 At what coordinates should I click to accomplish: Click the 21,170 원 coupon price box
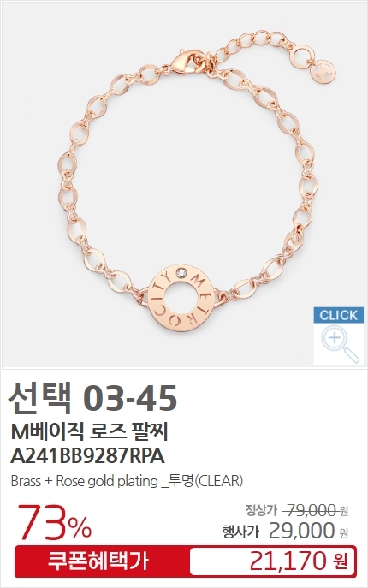[x=272, y=561]
